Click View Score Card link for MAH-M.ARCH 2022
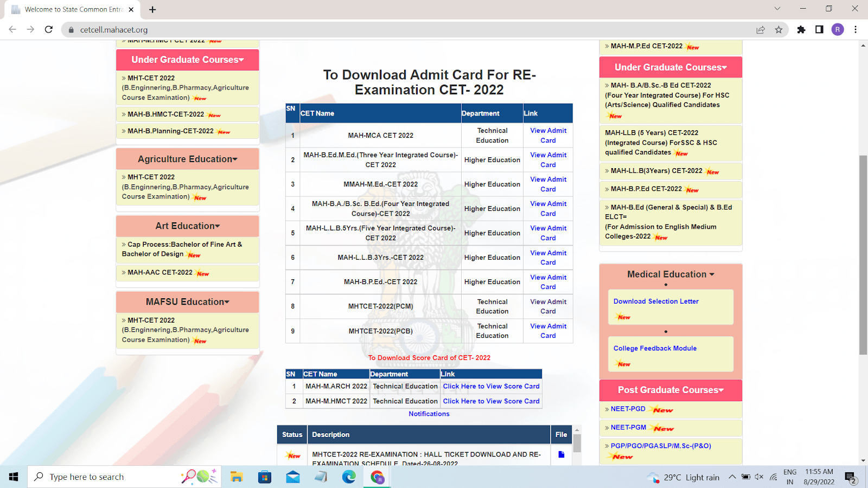Image resolution: width=868 pixels, height=488 pixels. tap(491, 387)
